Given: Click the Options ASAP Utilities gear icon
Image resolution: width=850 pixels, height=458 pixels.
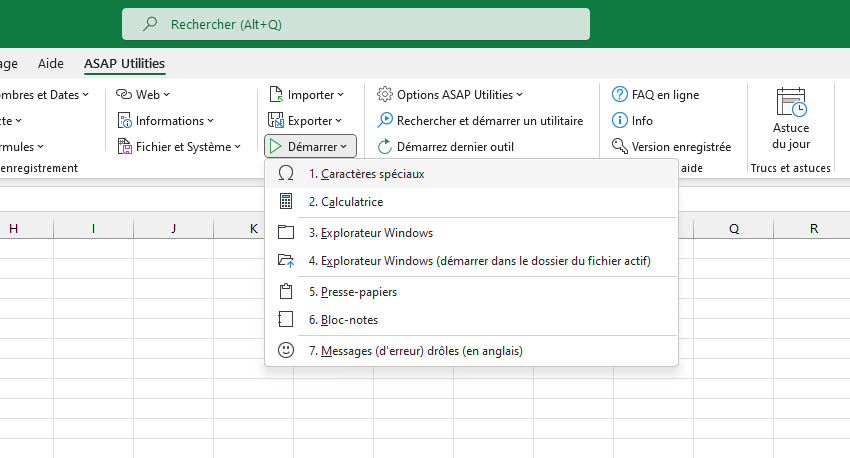Looking at the screenshot, I should (385, 94).
